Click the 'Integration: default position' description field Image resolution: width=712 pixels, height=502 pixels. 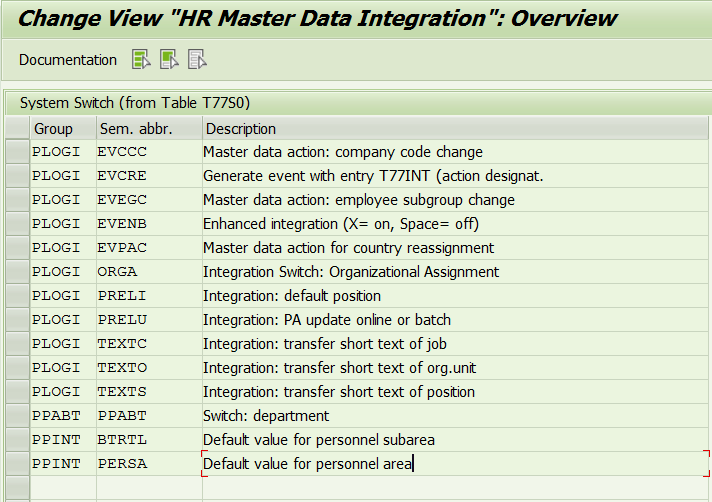tap(455, 295)
